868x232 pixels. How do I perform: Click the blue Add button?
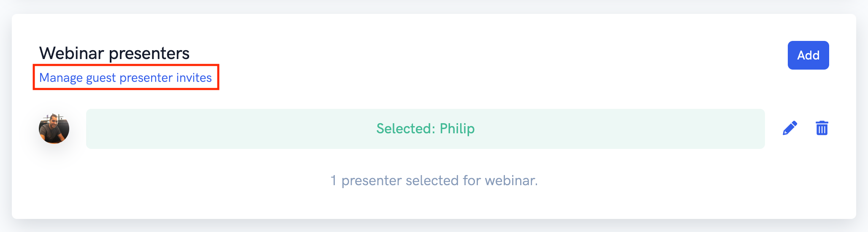coord(808,55)
